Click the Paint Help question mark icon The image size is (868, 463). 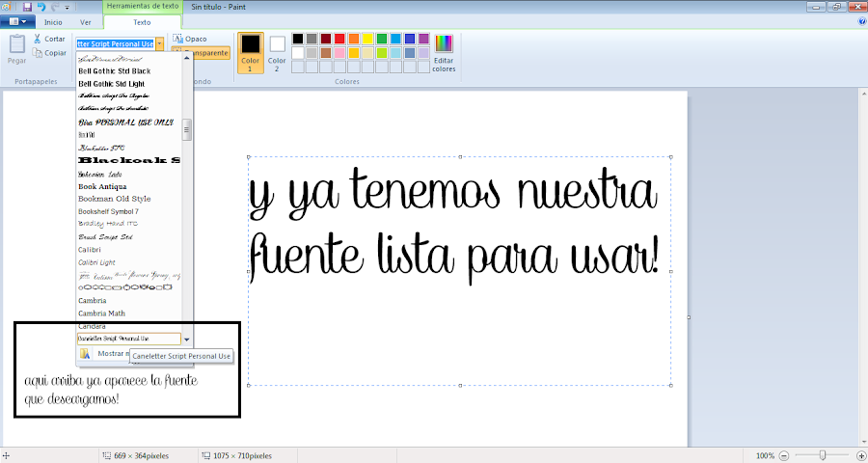[862, 21]
